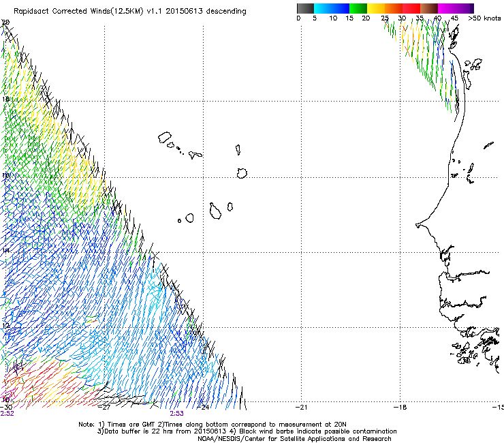Click the '-24' longitude axis label

pos(203,408)
